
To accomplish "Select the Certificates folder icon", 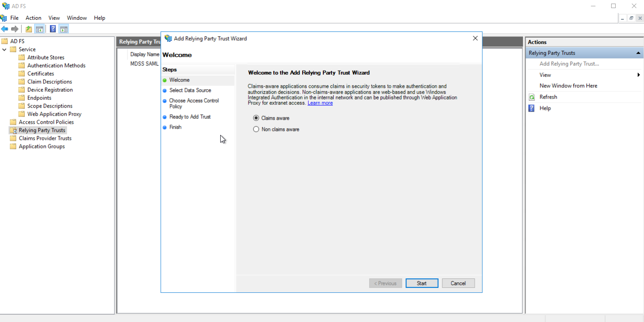I will click(22, 74).
